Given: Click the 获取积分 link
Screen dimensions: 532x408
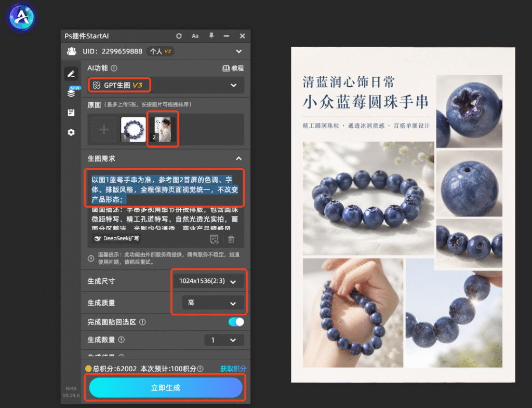Looking at the screenshot, I should (x=233, y=369).
